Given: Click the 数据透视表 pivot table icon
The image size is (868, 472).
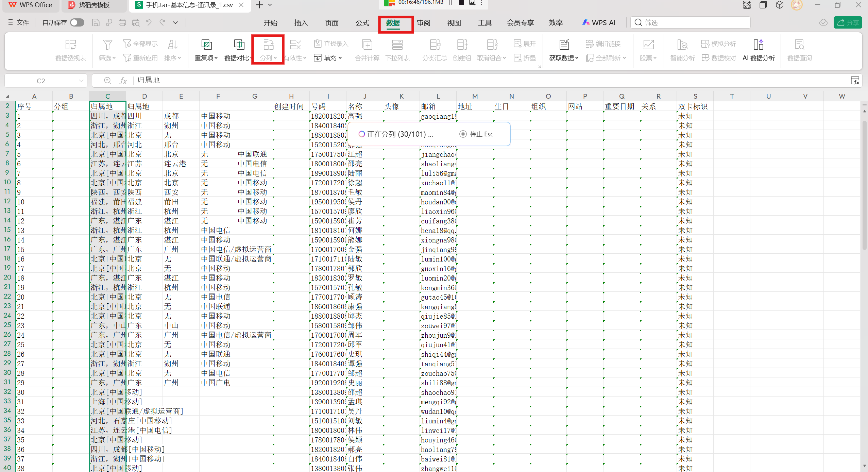Looking at the screenshot, I should coord(70,45).
